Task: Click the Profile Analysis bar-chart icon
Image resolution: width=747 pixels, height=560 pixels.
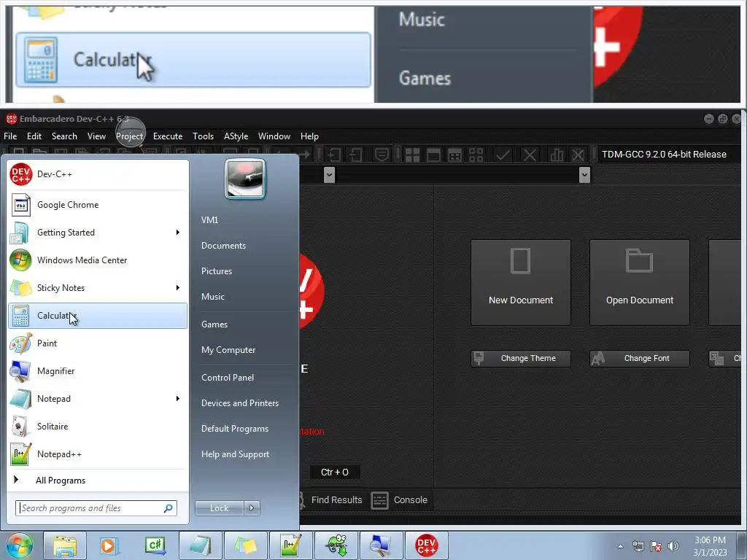Action: (557, 155)
